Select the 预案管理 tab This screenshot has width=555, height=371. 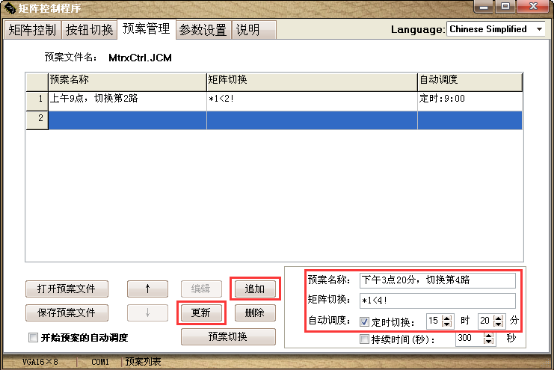pyautogui.click(x=146, y=28)
